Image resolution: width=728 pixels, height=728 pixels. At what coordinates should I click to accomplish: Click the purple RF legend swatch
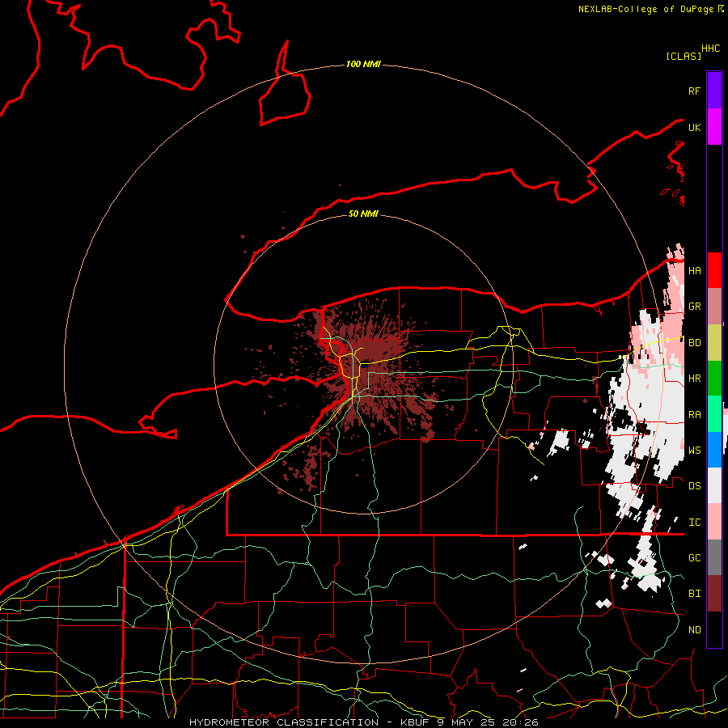coord(714,91)
